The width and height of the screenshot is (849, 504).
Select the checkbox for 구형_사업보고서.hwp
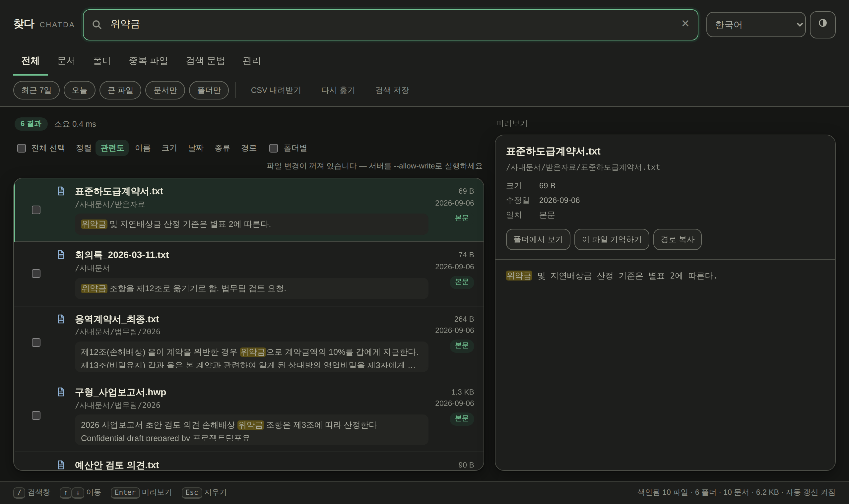36,415
